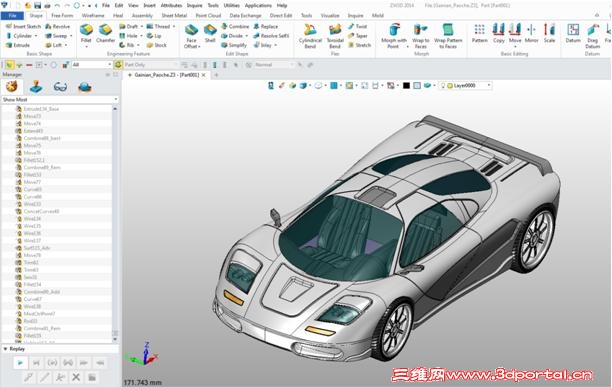The height and width of the screenshot is (388, 612).
Task: Expand the Divide dropdown arrow
Action: (x=246, y=36)
